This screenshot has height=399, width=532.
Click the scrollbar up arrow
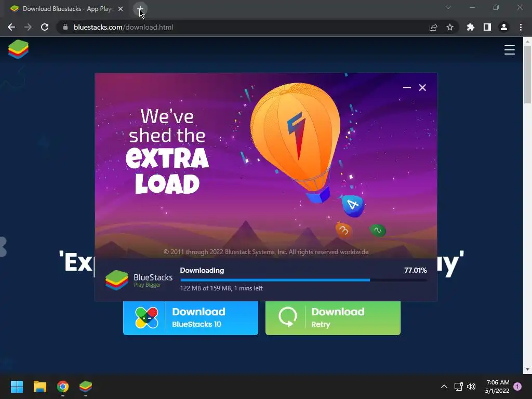(x=527, y=41)
